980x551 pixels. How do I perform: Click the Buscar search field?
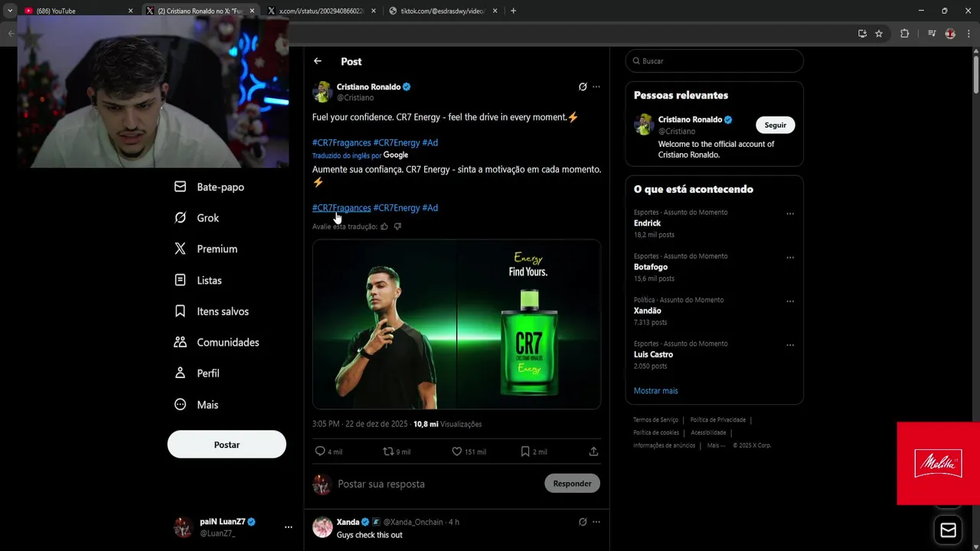coord(714,61)
